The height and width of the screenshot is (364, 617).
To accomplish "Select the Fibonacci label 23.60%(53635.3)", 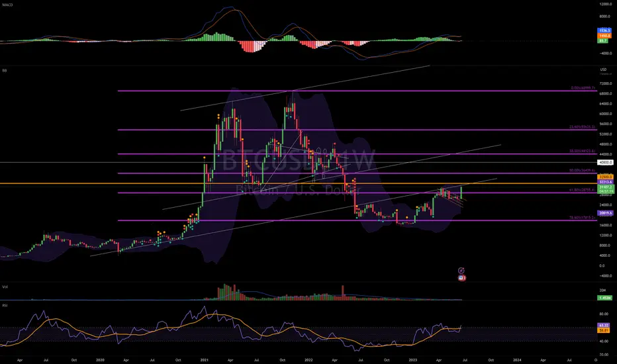I will pos(583,127).
